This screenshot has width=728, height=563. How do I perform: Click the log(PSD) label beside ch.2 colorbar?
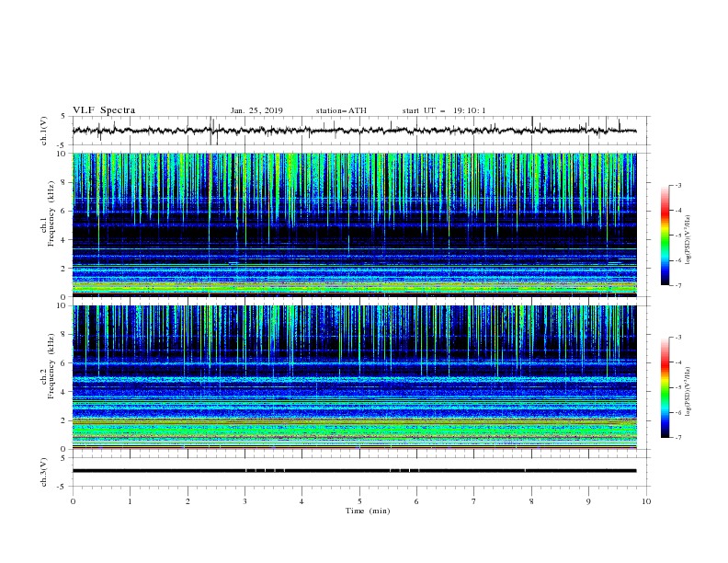pos(688,392)
